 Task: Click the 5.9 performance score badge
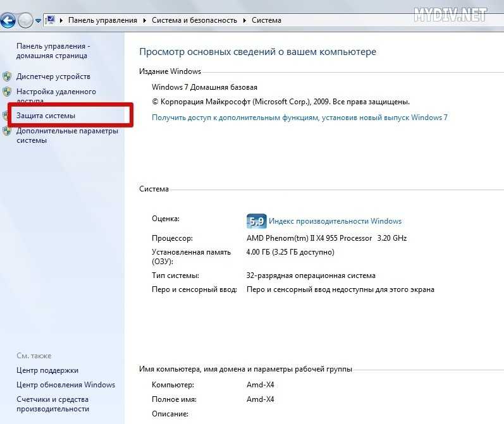coord(257,221)
